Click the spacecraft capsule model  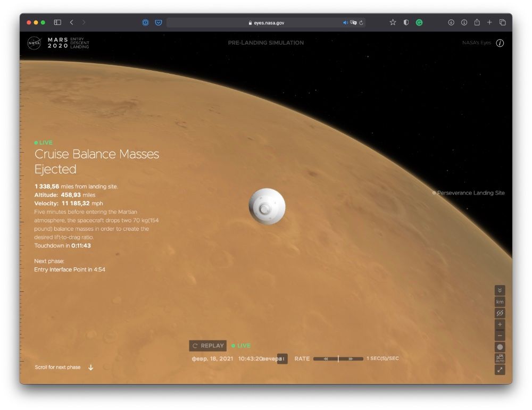coord(267,206)
